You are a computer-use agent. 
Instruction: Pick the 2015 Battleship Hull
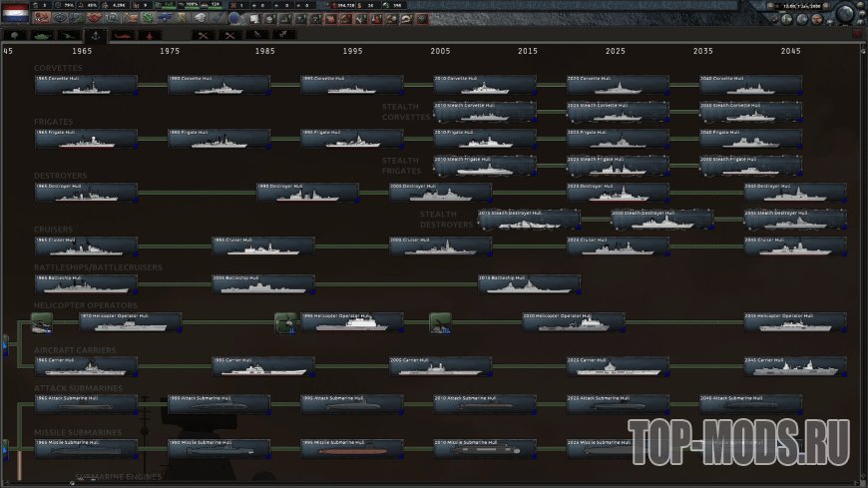(x=529, y=284)
